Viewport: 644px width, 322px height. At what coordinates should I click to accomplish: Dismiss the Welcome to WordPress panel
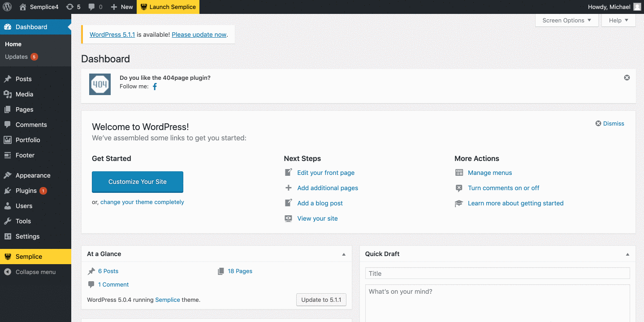(609, 123)
